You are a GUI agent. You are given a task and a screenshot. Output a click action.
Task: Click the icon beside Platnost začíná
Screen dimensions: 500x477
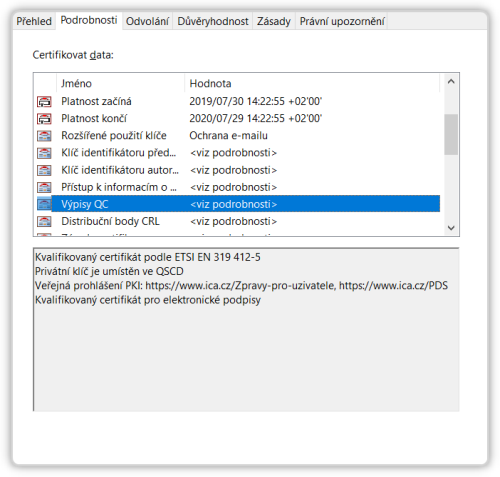(x=44, y=101)
